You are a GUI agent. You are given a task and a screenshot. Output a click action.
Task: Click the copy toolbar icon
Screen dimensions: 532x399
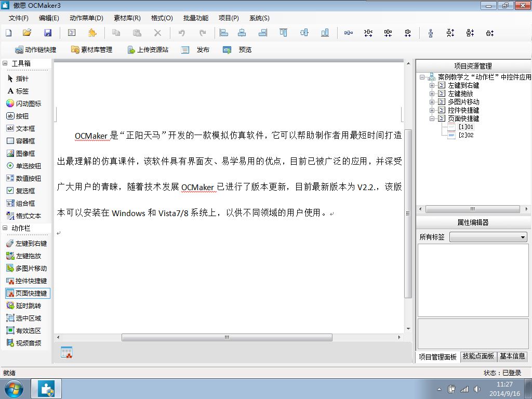point(116,33)
